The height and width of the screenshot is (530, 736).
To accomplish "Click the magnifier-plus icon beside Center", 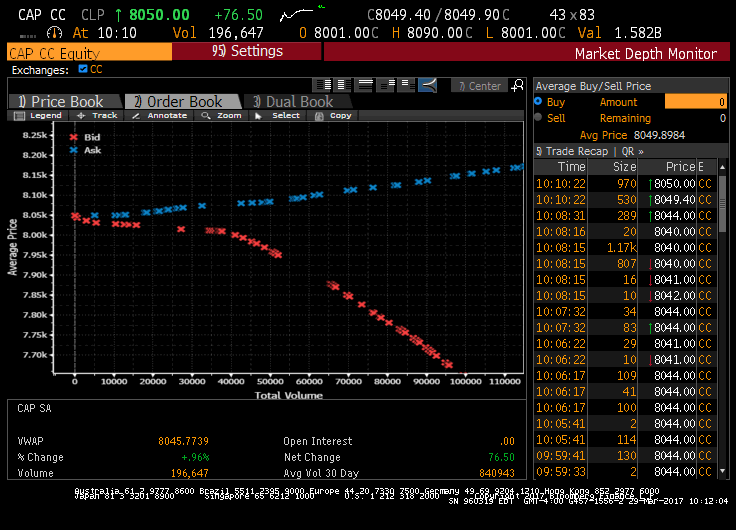I will click(x=517, y=85).
